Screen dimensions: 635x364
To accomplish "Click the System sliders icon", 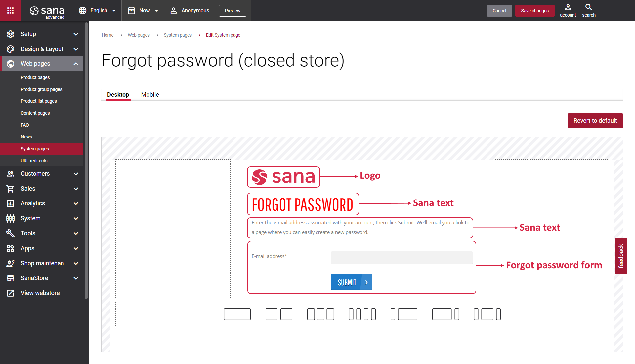I will coord(11,218).
